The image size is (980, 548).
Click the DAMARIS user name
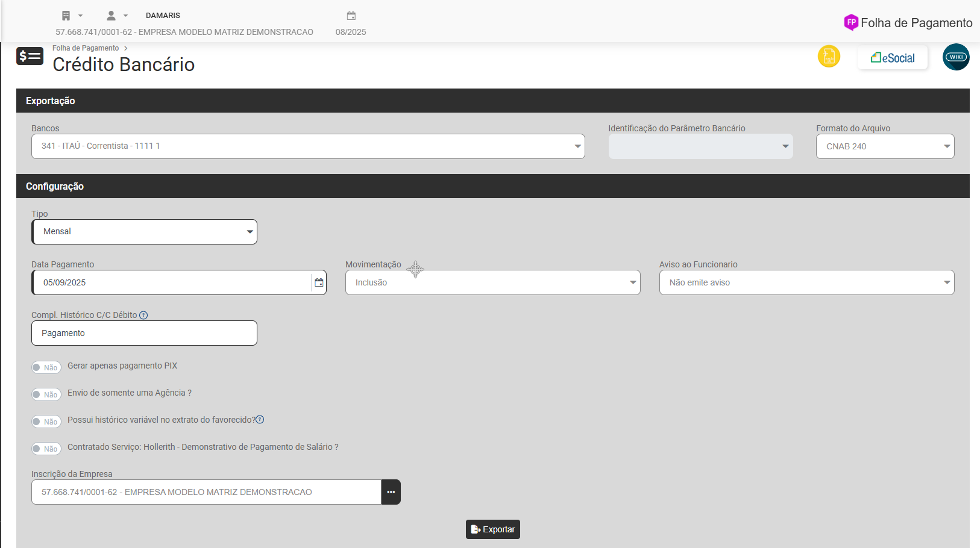163,16
